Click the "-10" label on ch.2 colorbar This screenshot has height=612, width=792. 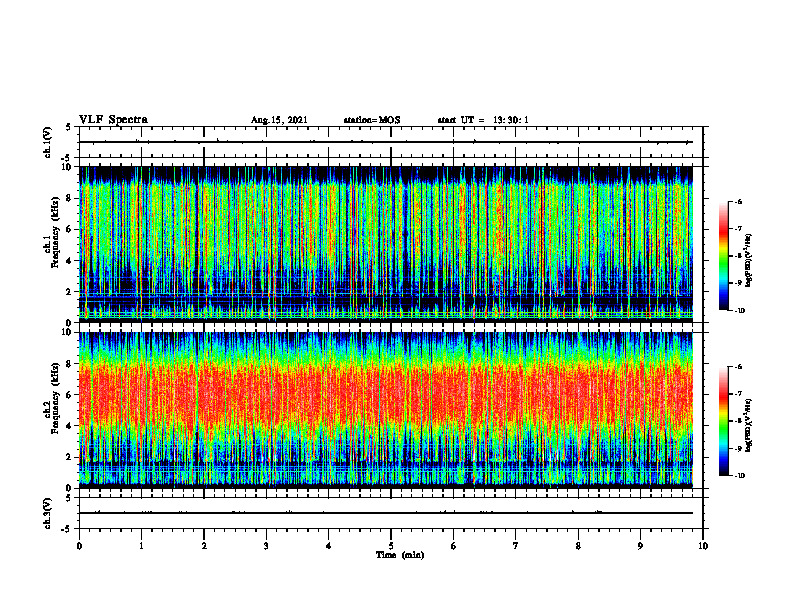point(740,476)
